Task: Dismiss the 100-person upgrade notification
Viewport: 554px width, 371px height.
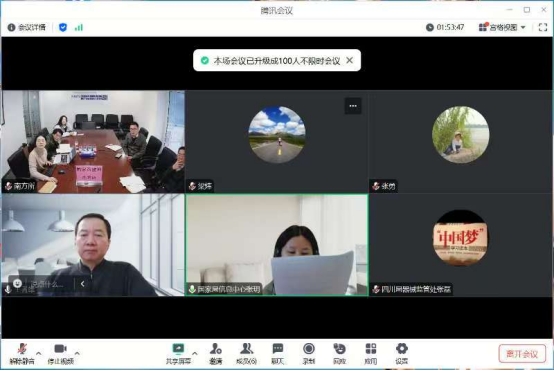Action: 349,60
